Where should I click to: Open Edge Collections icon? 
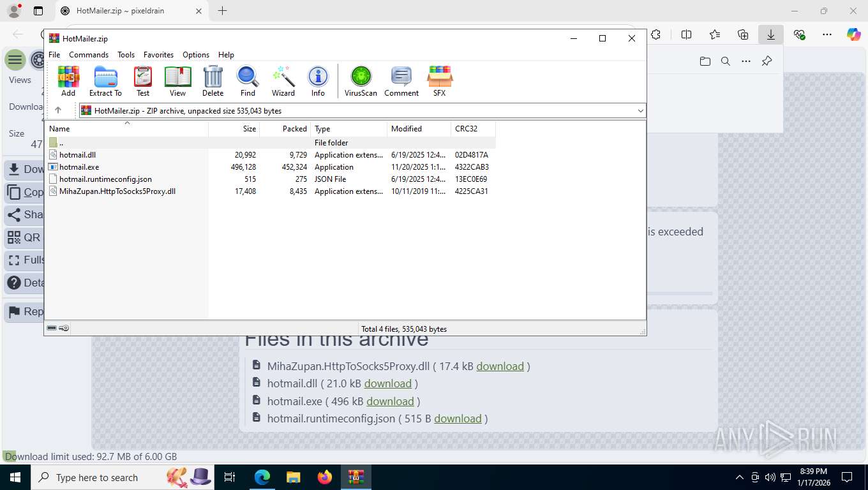tap(743, 34)
